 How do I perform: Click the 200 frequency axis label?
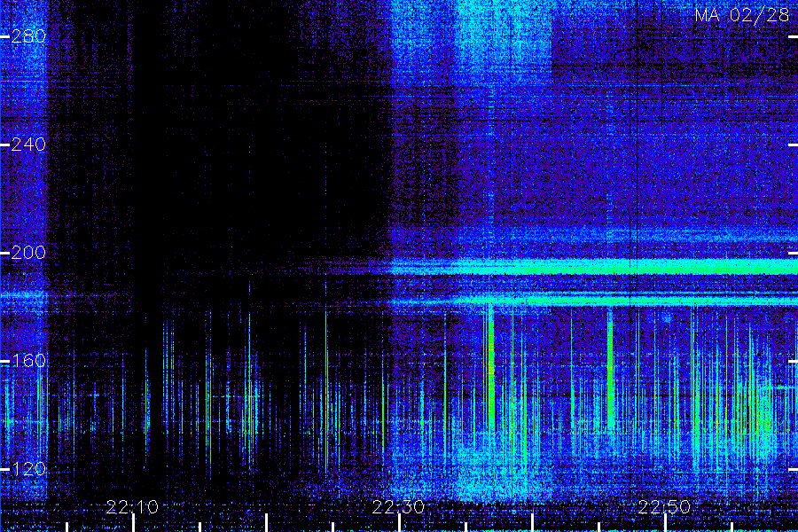[28, 253]
